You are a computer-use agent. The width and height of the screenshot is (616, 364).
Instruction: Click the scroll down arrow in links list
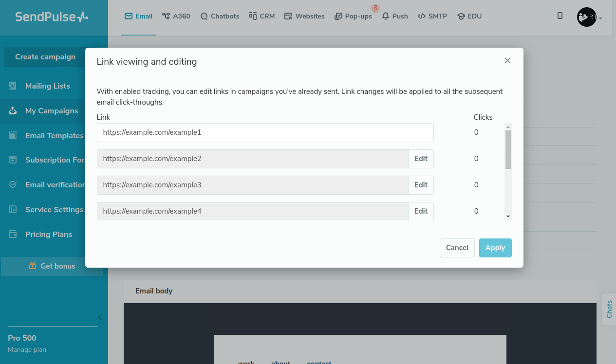(x=508, y=216)
